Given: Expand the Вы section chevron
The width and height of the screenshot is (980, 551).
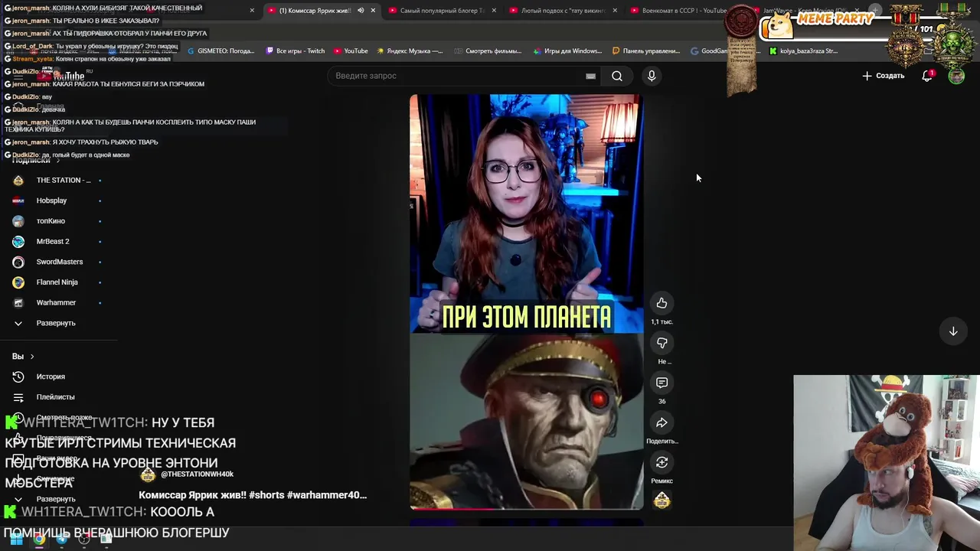Looking at the screenshot, I should (x=32, y=357).
